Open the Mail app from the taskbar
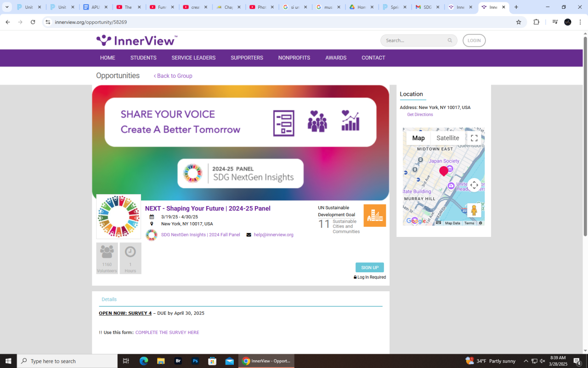Viewport: 588px width, 368px height. coord(230,361)
